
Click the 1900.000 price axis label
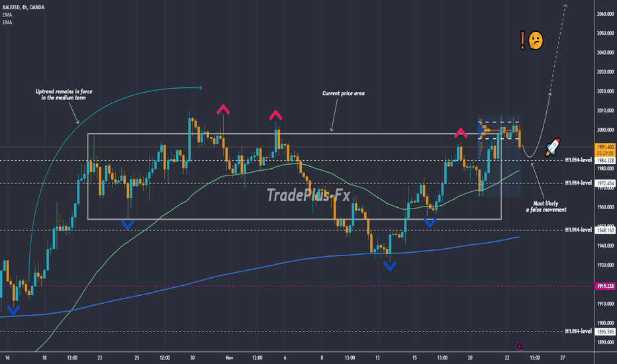click(x=605, y=323)
